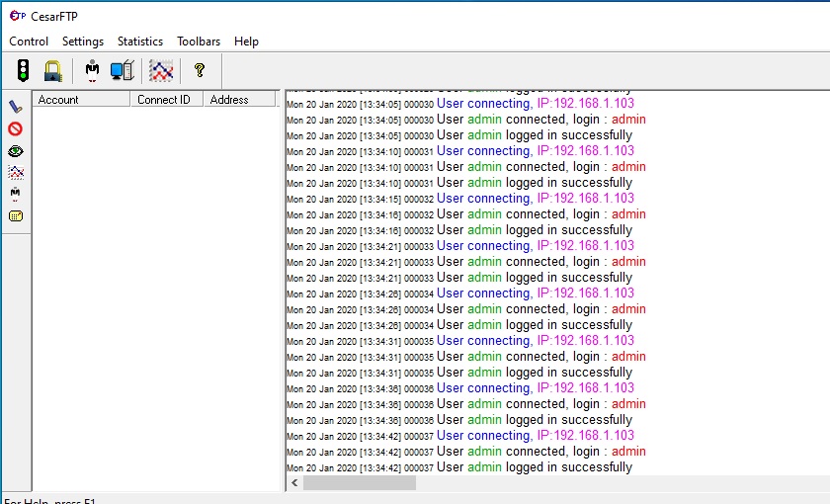Click the log horizontal scrollbar thumb

pos(360,483)
